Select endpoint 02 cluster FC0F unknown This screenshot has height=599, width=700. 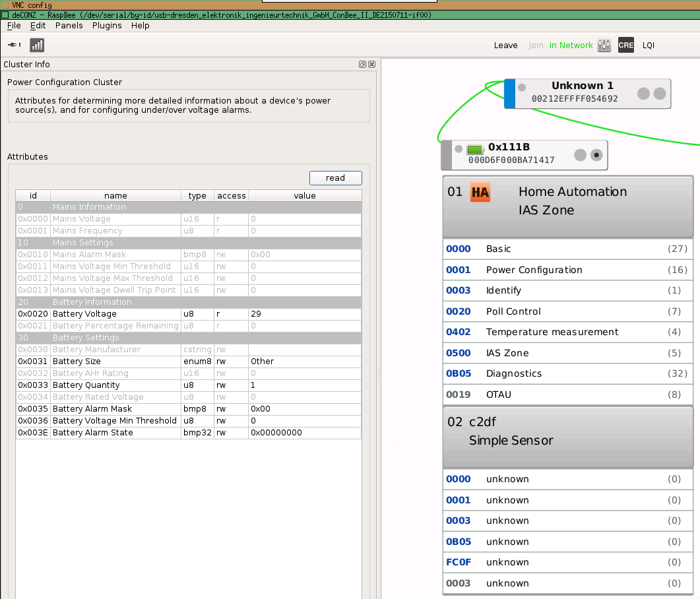click(x=568, y=562)
